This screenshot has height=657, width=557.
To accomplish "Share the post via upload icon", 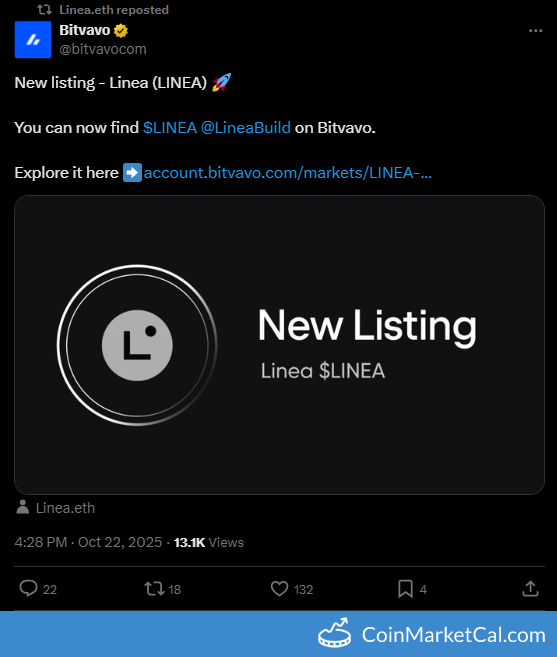I will (x=530, y=588).
